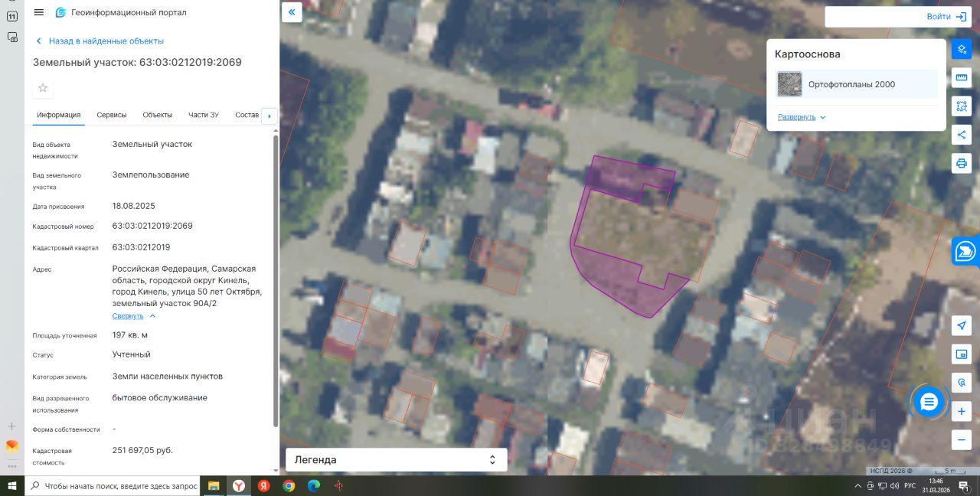Screen dimensions: 980x496
Task: Open the round chat assistant button
Action: pyautogui.click(x=929, y=402)
